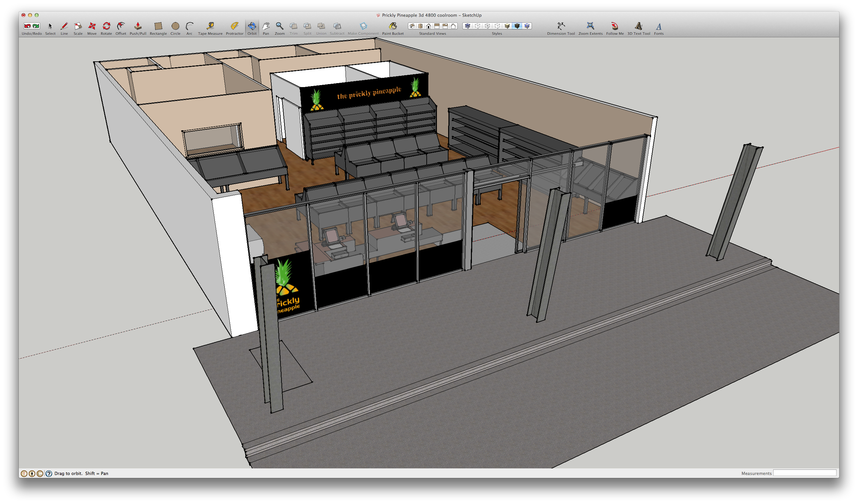Click the geolocation status bar icon
858x504 pixels.
24,473
